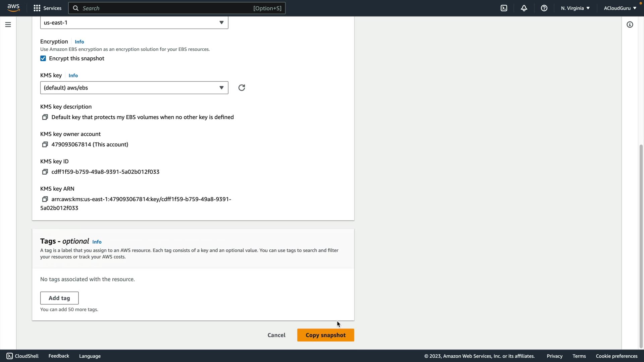Open the help question mark icon
644x362 pixels.
[x=544, y=8]
